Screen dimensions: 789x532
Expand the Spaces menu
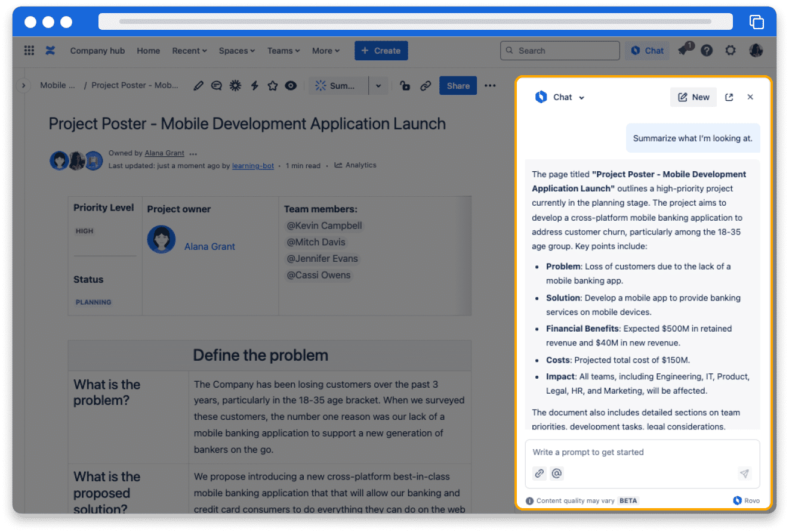pyautogui.click(x=237, y=51)
